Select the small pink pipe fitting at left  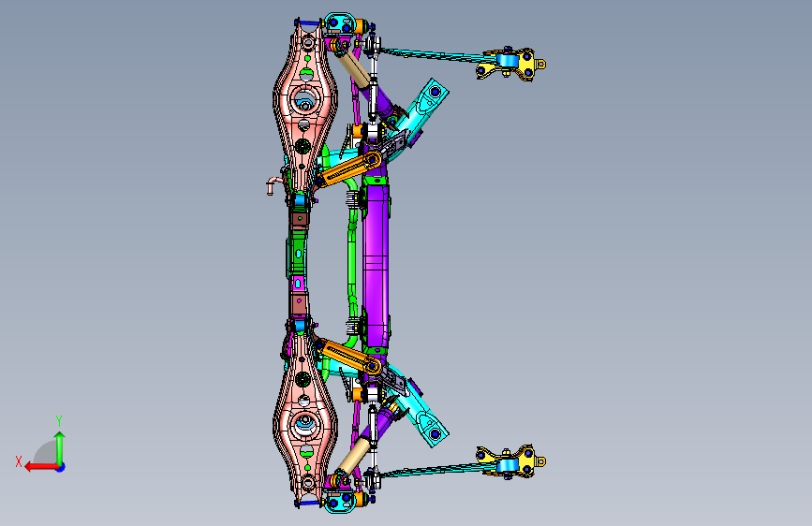click(x=273, y=185)
